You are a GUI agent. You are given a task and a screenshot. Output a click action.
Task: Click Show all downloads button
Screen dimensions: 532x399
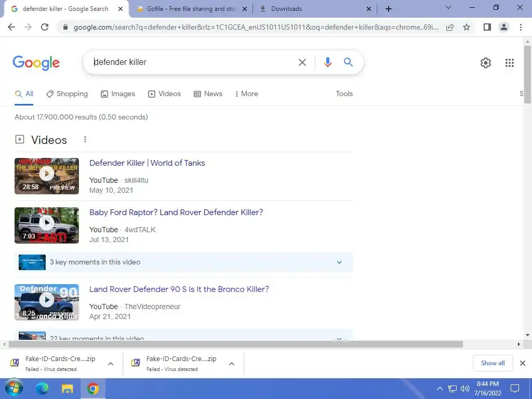[493, 363]
